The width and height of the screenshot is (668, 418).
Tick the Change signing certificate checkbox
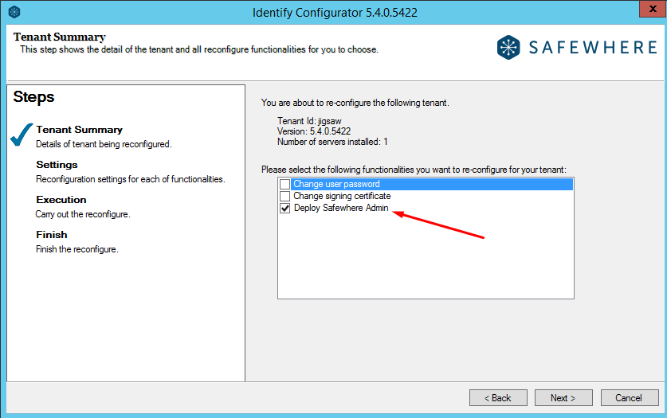coord(285,196)
